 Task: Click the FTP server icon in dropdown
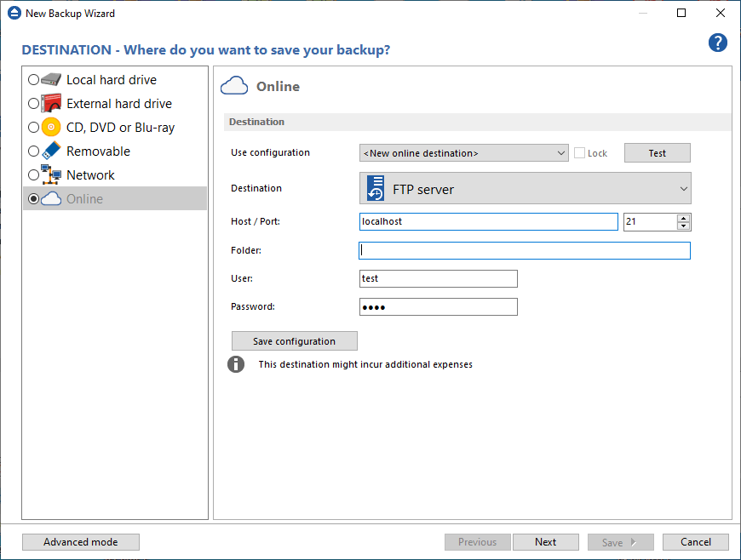tap(376, 188)
